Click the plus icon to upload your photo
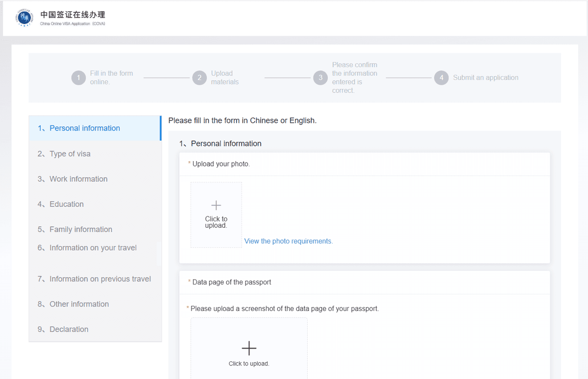This screenshot has height=379, width=588. [x=216, y=205]
